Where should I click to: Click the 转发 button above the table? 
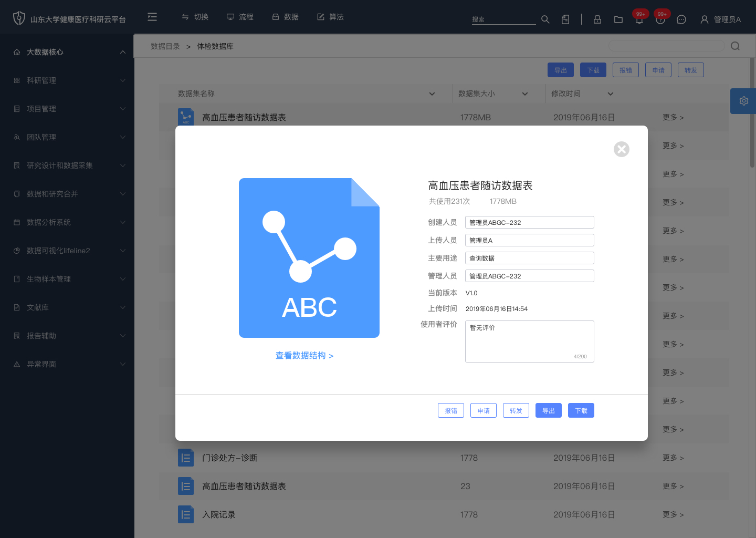click(691, 70)
